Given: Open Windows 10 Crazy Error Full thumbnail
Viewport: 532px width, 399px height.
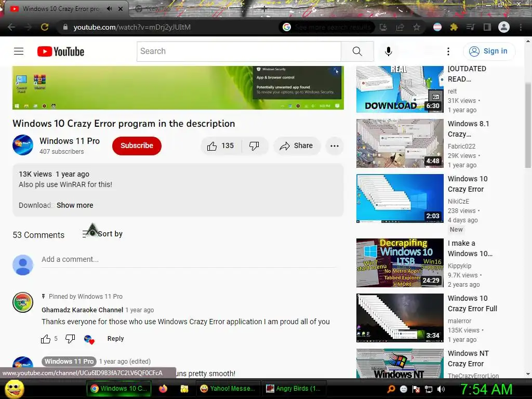Looking at the screenshot, I should pyautogui.click(x=400, y=317).
